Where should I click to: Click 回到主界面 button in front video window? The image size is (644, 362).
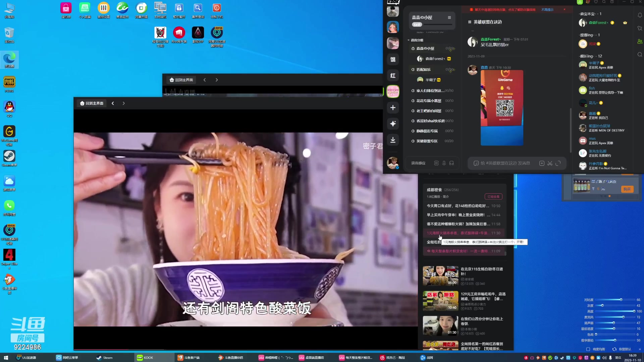[x=92, y=103]
